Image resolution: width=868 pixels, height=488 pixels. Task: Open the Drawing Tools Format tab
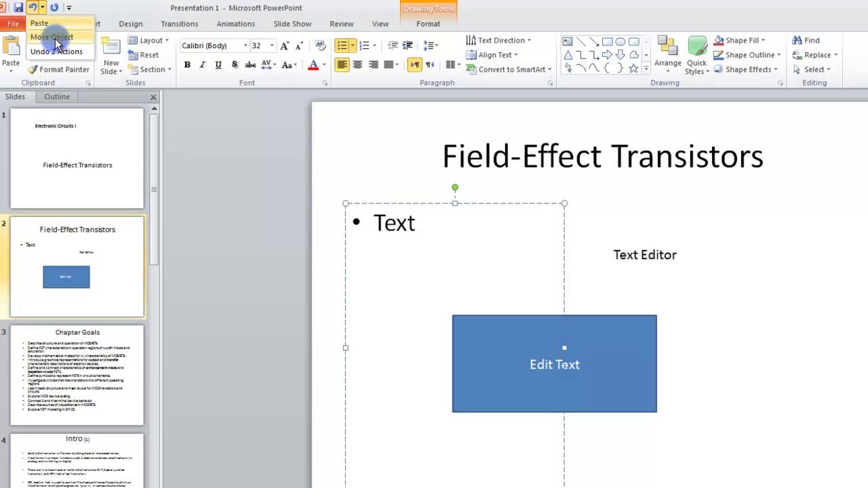coord(428,24)
